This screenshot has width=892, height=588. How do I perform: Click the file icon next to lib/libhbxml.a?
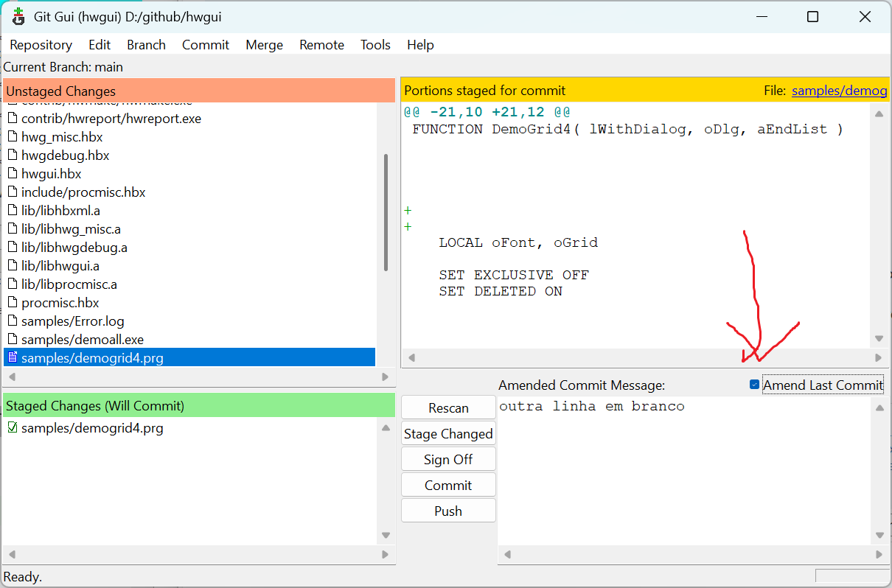coord(12,211)
